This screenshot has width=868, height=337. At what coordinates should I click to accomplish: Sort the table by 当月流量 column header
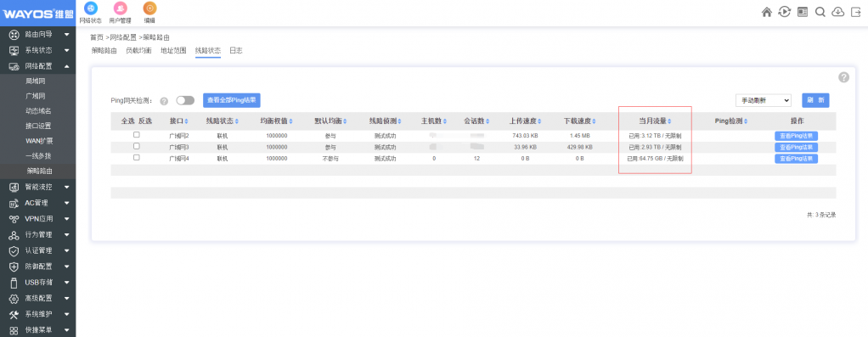tap(655, 121)
